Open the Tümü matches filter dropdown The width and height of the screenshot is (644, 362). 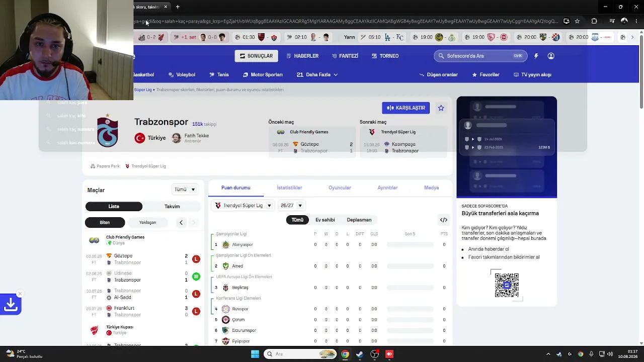[x=185, y=190]
